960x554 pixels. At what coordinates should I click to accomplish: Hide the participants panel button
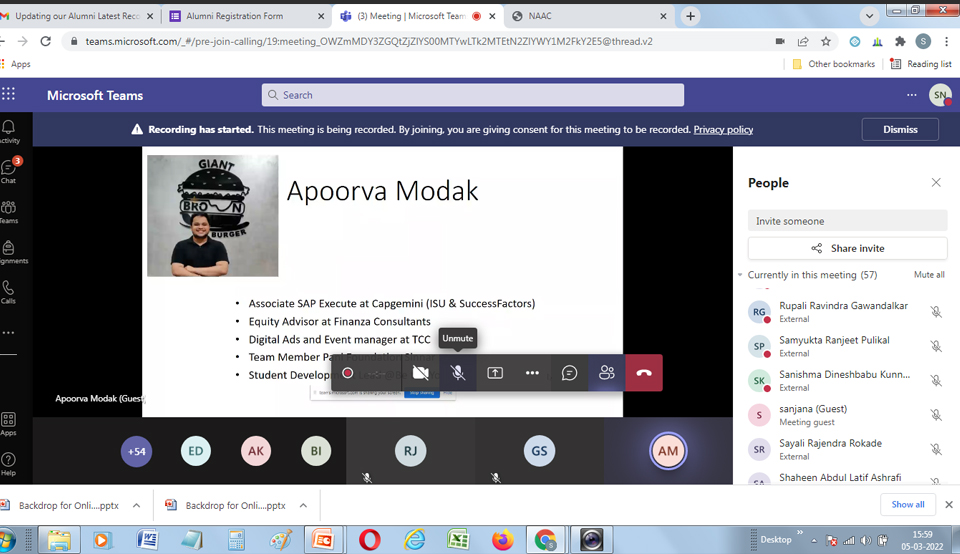[x=607, y=373]
